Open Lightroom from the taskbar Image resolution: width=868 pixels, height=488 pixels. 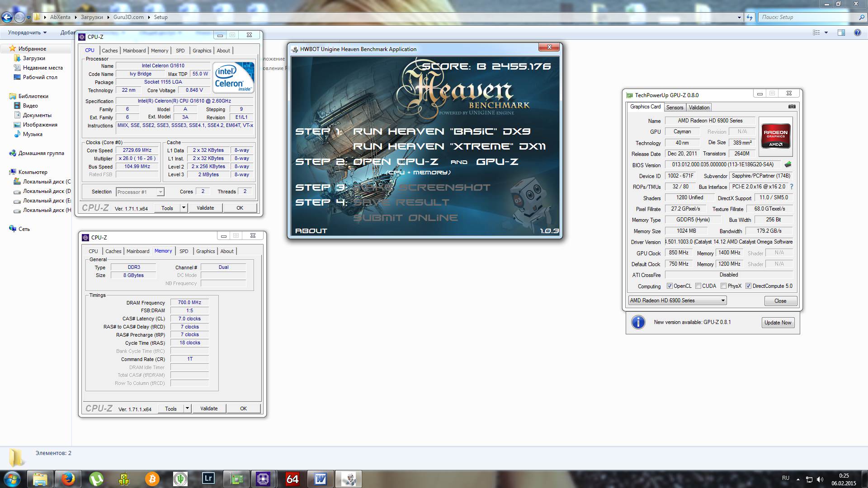click(x=208, y=479)
